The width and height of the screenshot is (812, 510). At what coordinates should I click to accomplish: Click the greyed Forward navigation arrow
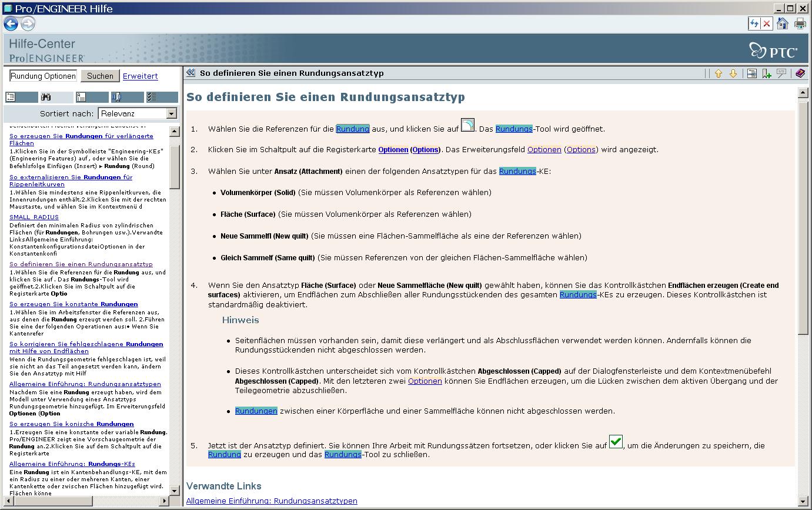pyautogui.click(x=28, y=24)
